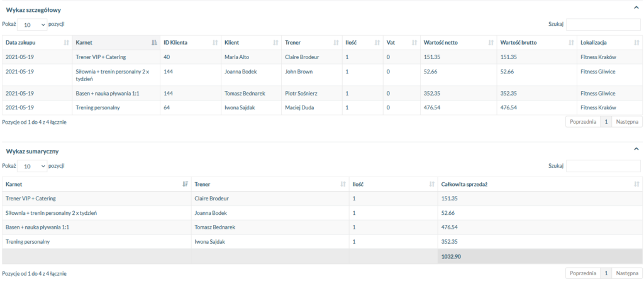644x284 pixels.
Task: Focus the Szukaj field in Wykaz sumaryczny
Action: (602, 167)
